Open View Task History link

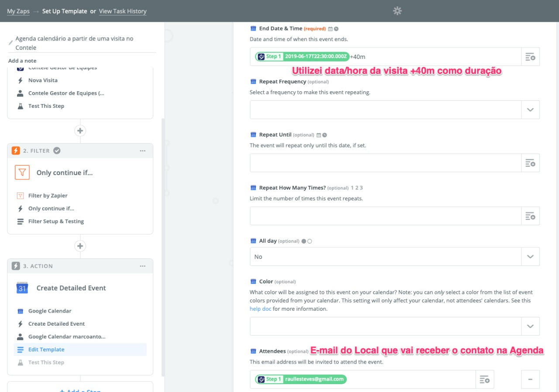tap(123, 11)
